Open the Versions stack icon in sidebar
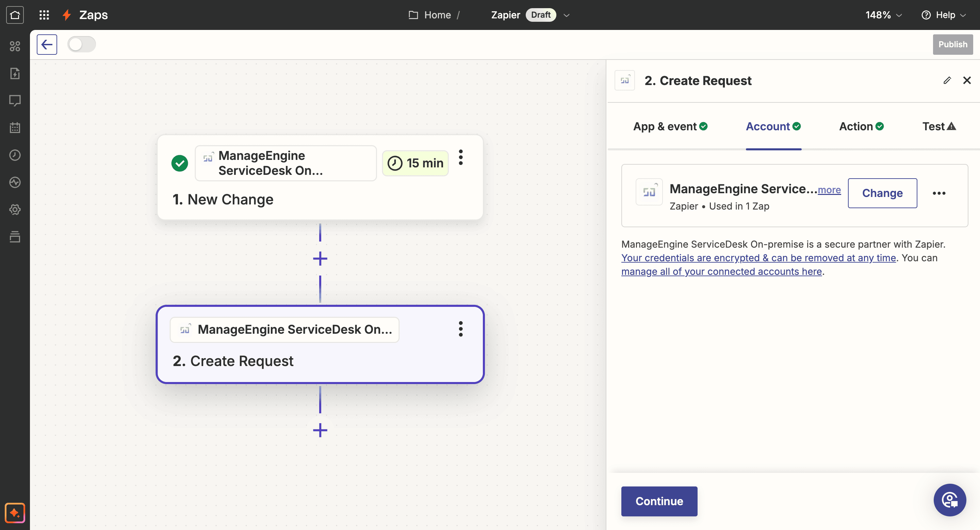 (15, 237)
